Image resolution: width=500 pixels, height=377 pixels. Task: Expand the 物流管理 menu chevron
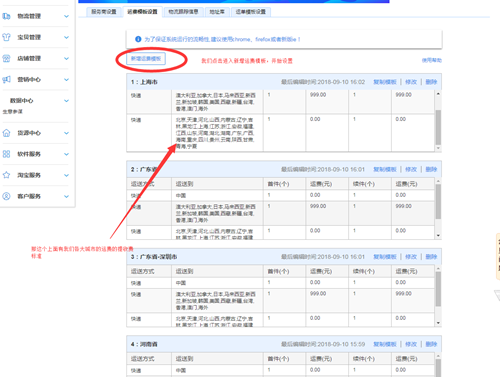click(66, 16)
